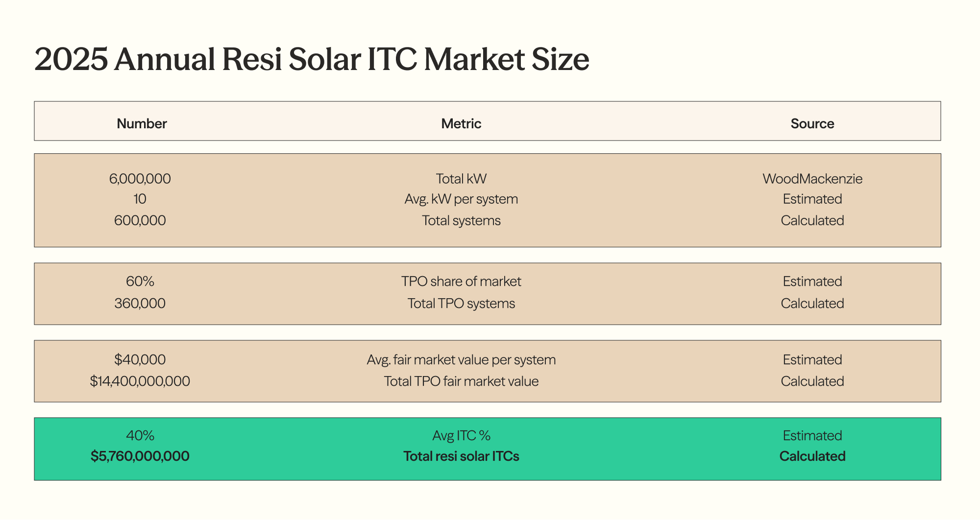Click the $40,000 fair market value
Image resolution: width=980 pixels, height=520 pixels.
point(140,360)
